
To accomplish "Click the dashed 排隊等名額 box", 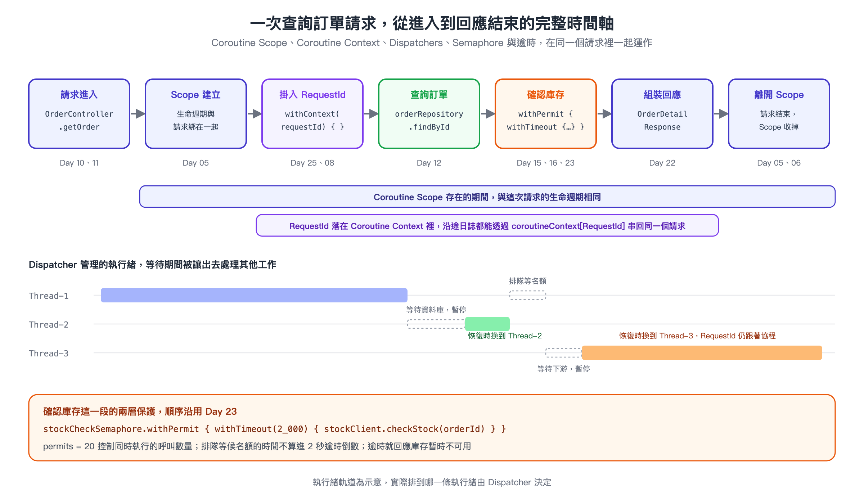I will tap(528, 295).
